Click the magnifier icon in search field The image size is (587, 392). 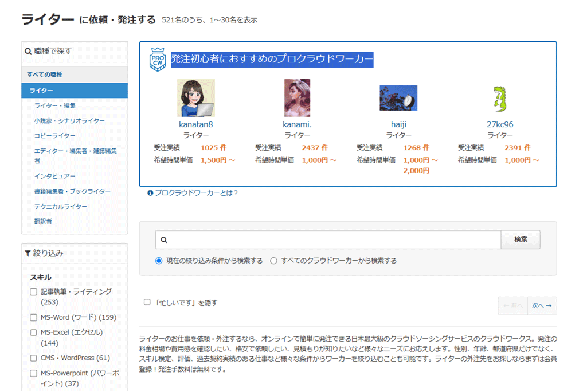(164, 240)
